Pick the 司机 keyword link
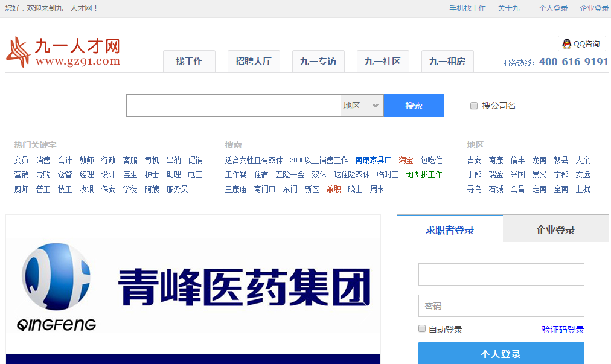 pyautogui.click(x=152, y=160)
